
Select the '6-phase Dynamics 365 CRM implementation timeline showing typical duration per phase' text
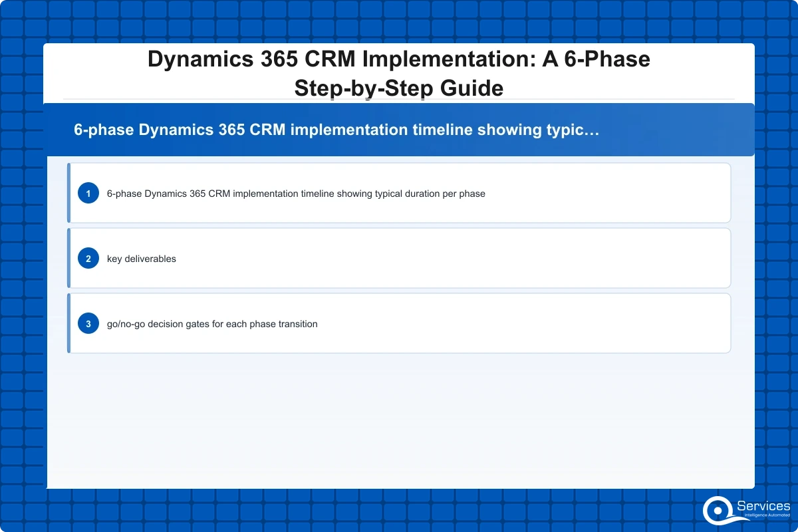point(296,194)
